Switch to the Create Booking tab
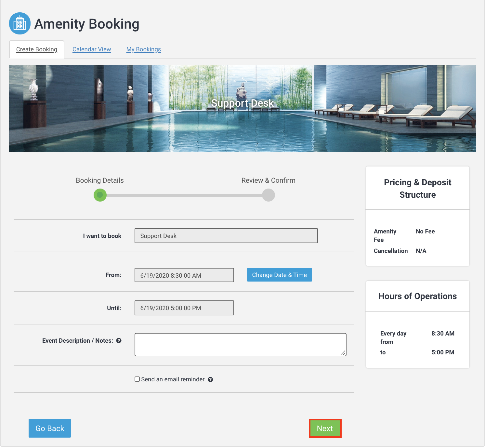485x448 pixels. click(x=37, y=49)
